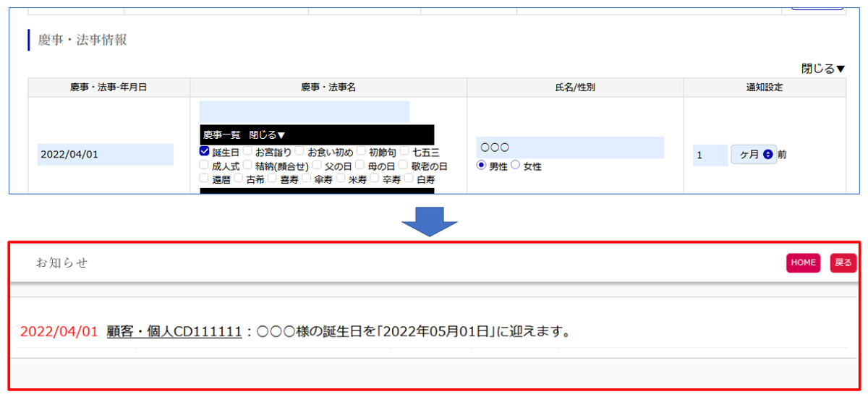868x397 pixels.
Task: Tick the 成人式 checkbox
Action: pos(205,166)
